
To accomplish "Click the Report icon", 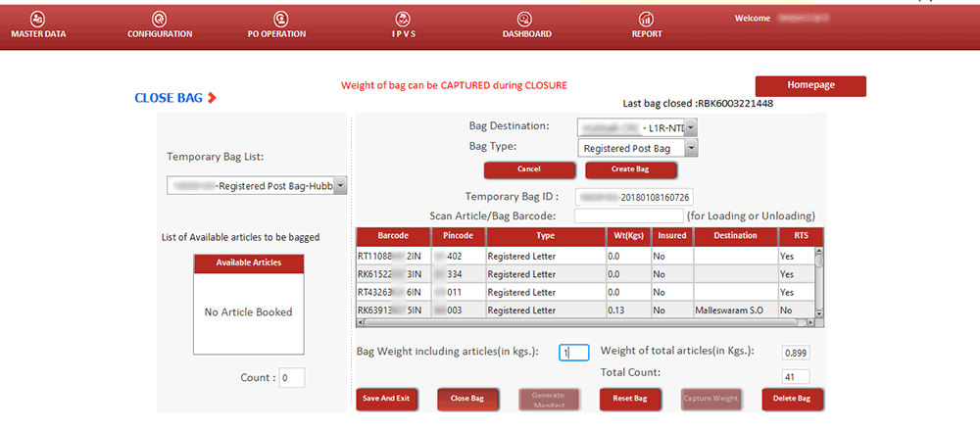I will coord(646,19).
